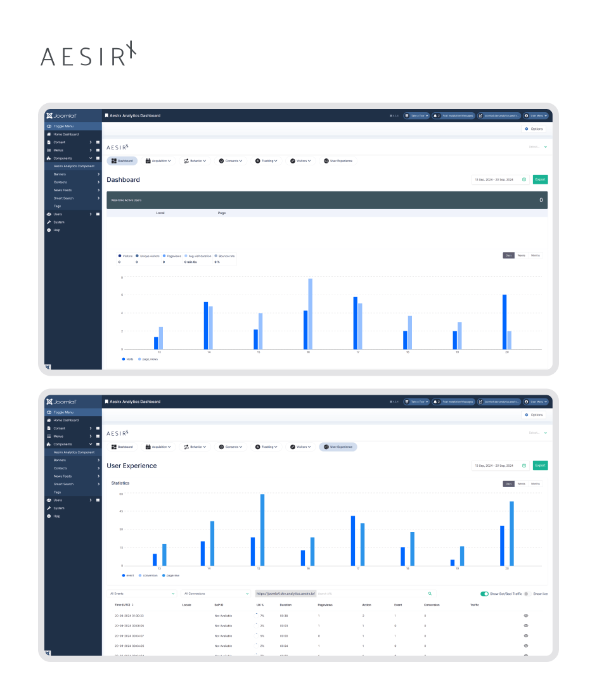The height and width of the screenshot is (700, 597).
Task: Open the site preview external-link icon
Action: 482,115
